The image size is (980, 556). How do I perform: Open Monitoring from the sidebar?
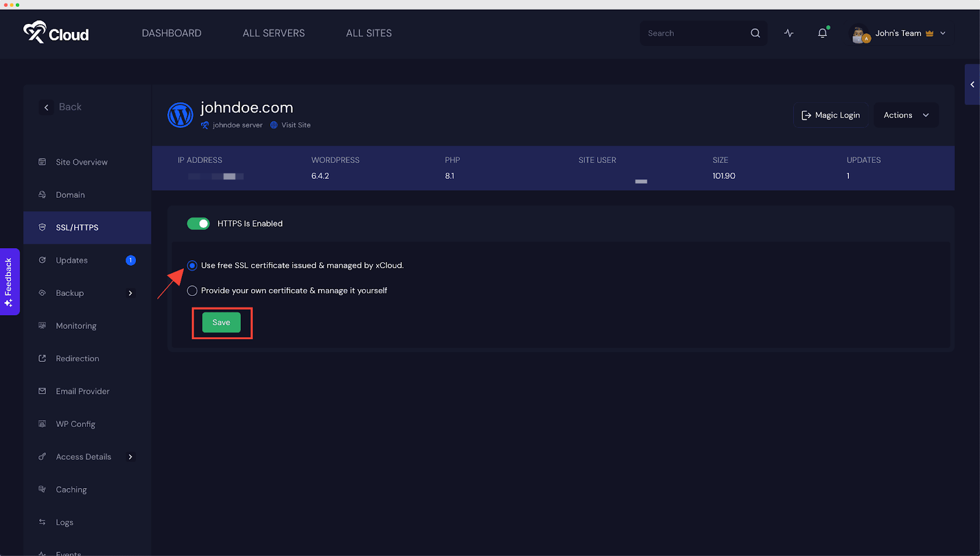75,325
